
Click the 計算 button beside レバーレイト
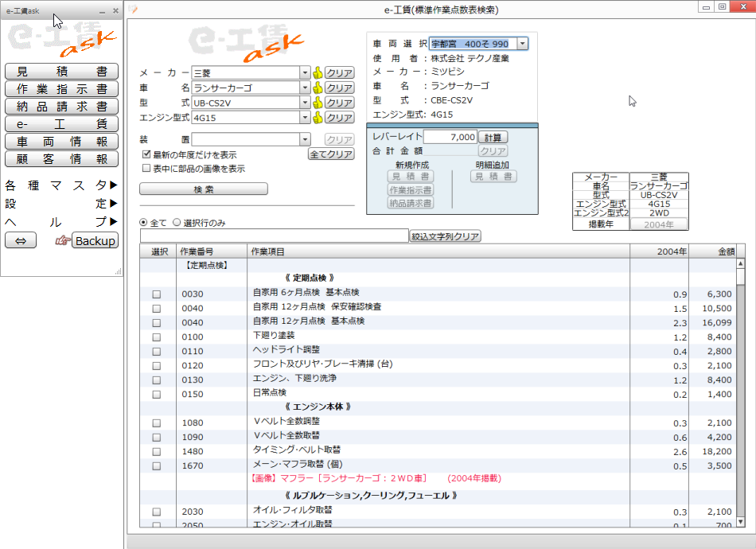pos(493,138)
